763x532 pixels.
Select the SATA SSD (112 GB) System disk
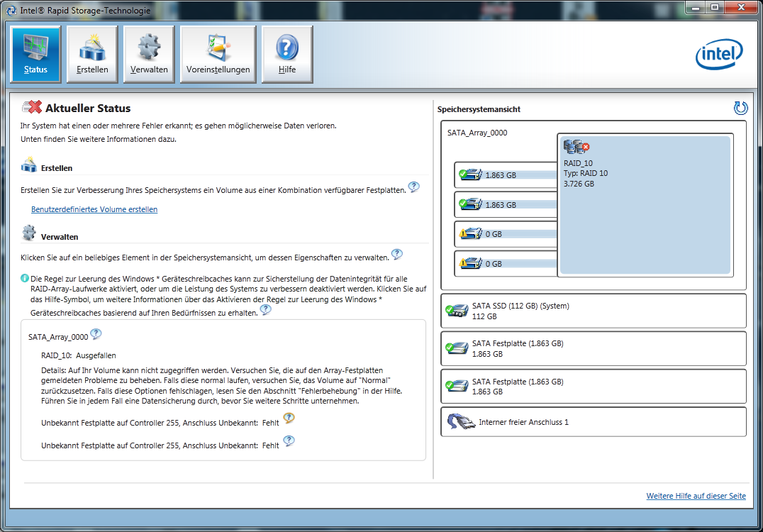coord(594,311)
